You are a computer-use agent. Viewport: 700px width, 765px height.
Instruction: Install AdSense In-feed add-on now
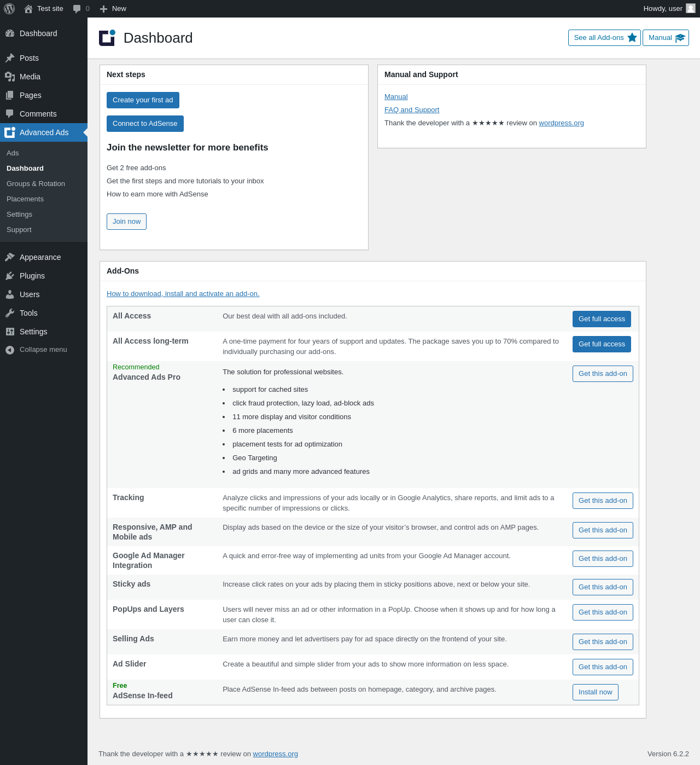pos(595,692)
